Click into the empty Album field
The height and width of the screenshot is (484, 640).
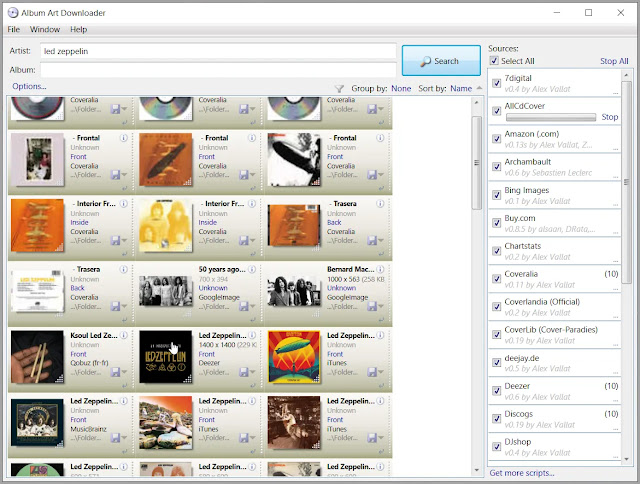218,70
